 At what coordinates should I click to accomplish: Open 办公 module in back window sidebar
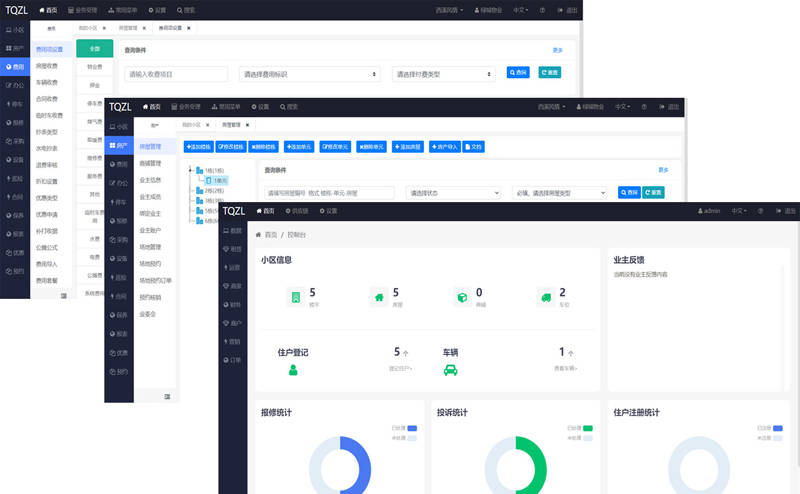tap(15, 85)
